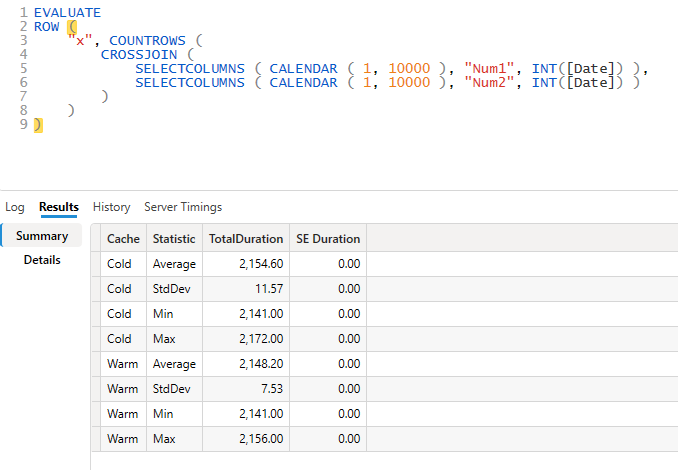Select the Warm Min TotalDuration cell
Viewport: 678px width, 470px height.
246,414
